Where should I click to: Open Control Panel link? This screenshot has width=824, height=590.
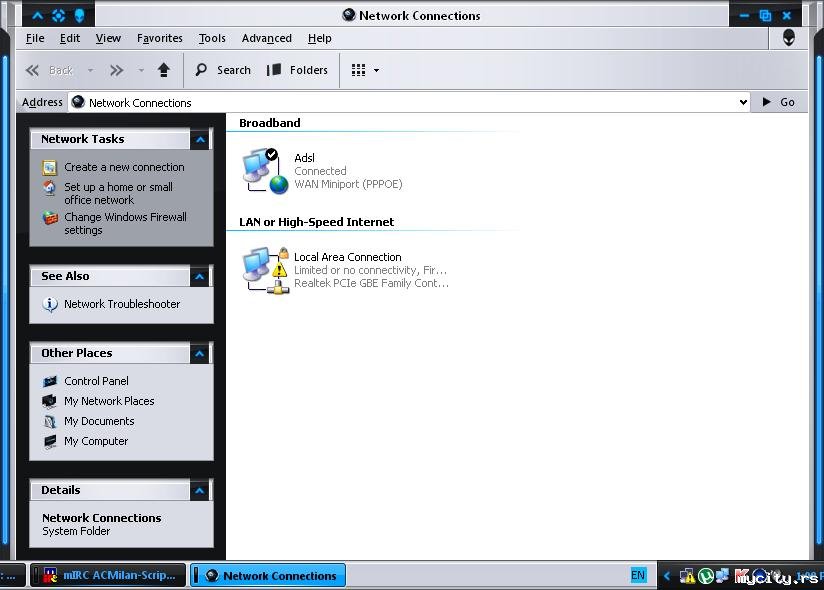tap(96, 381)
